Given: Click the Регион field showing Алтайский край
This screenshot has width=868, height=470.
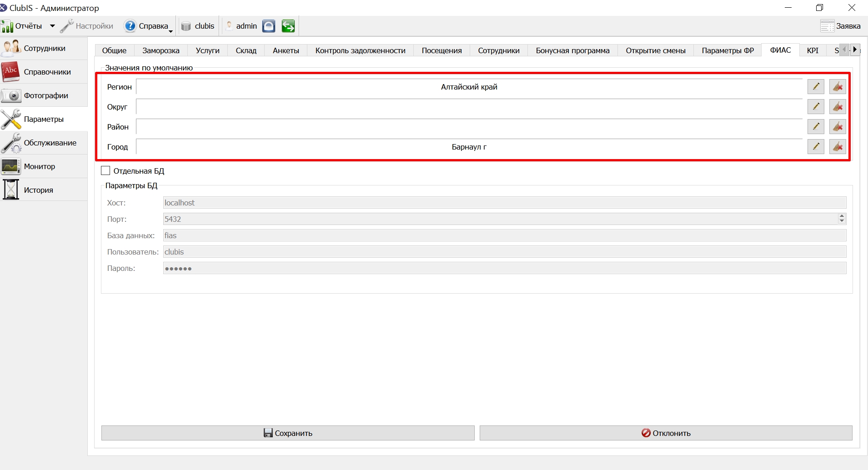Looking at the screenshot, I should (469, 87).
